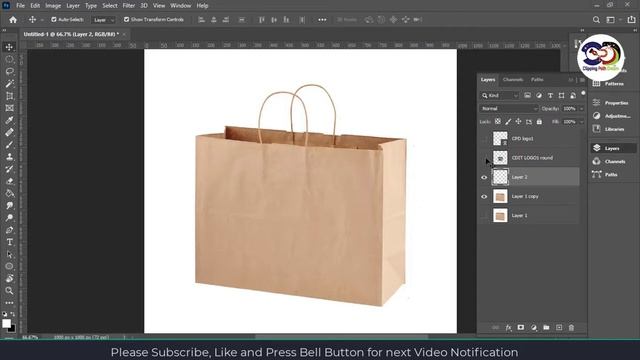640x360 pixels.
Task: Create a new fill or adjustment layer
Action: 533,327
